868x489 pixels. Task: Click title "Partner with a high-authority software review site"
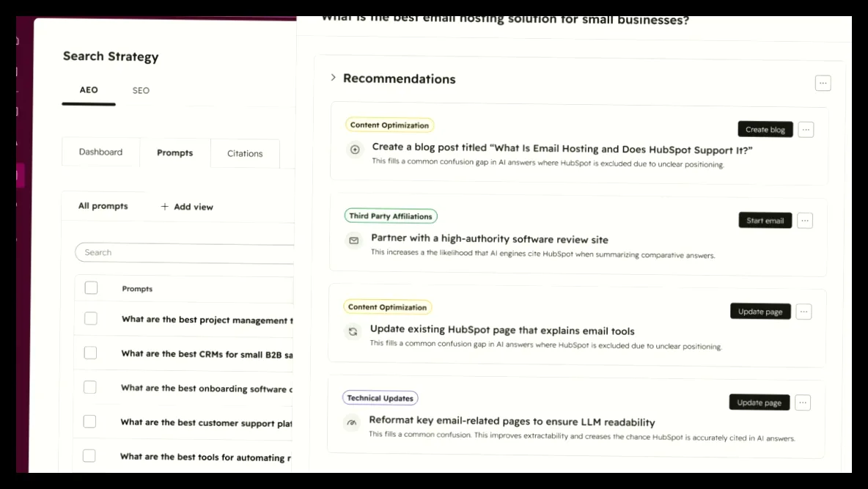(x=490, y=239)
